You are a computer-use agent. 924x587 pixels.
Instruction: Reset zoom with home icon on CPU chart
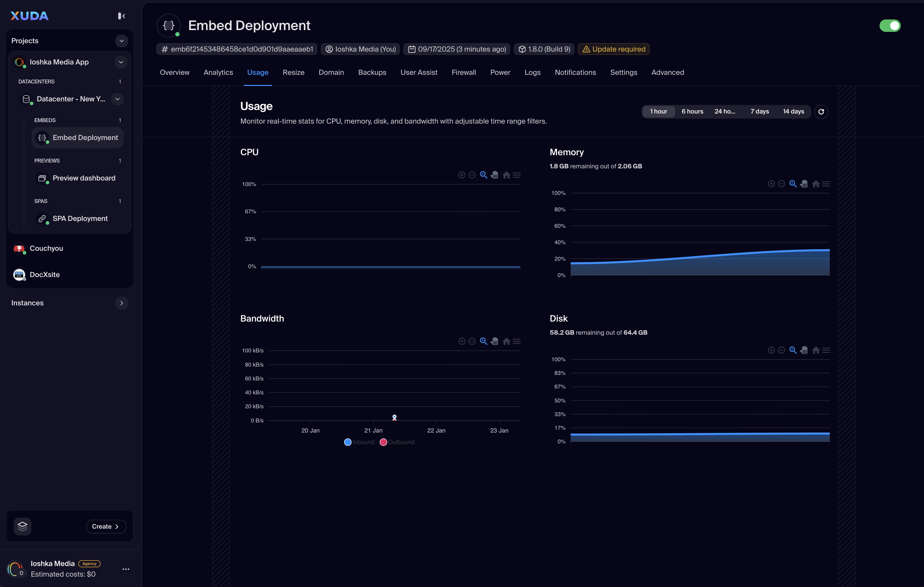pos(506,175)
